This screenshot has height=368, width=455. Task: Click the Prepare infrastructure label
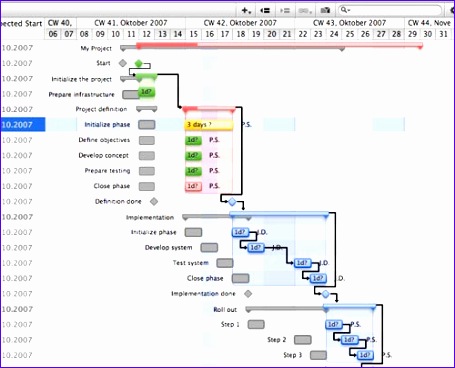pos(81,95)
